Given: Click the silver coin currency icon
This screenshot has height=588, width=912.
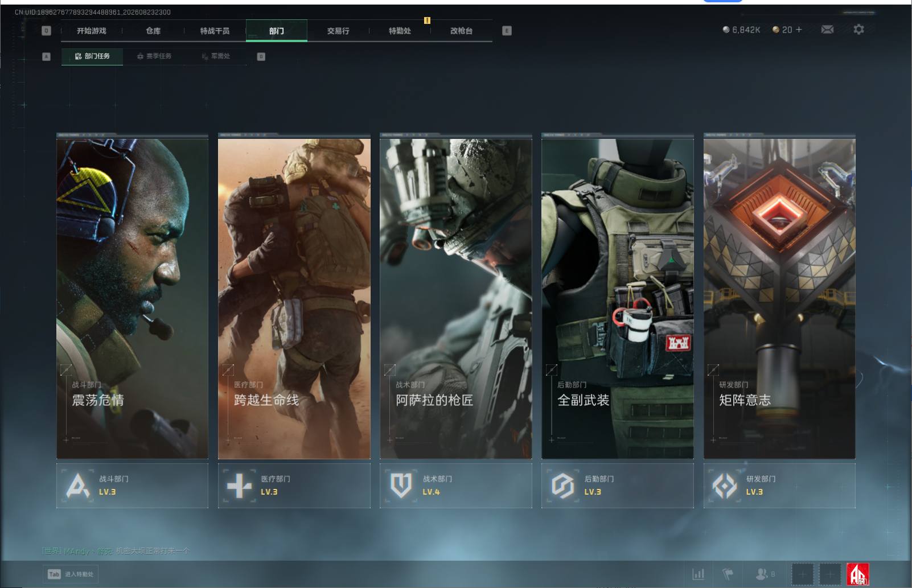Looking at the screenshot, I should [726, 30].
